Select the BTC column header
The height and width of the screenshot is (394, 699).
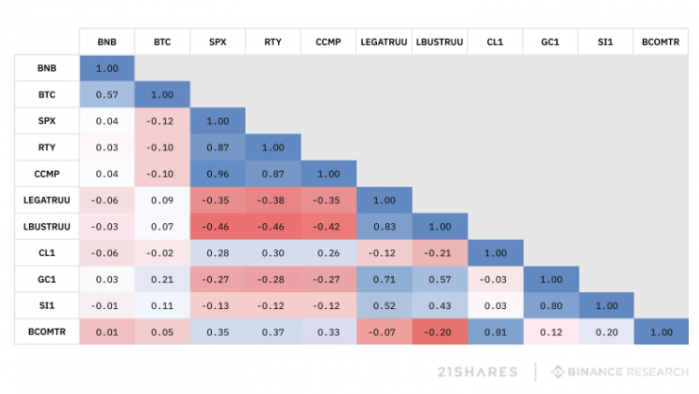(162, 42)
